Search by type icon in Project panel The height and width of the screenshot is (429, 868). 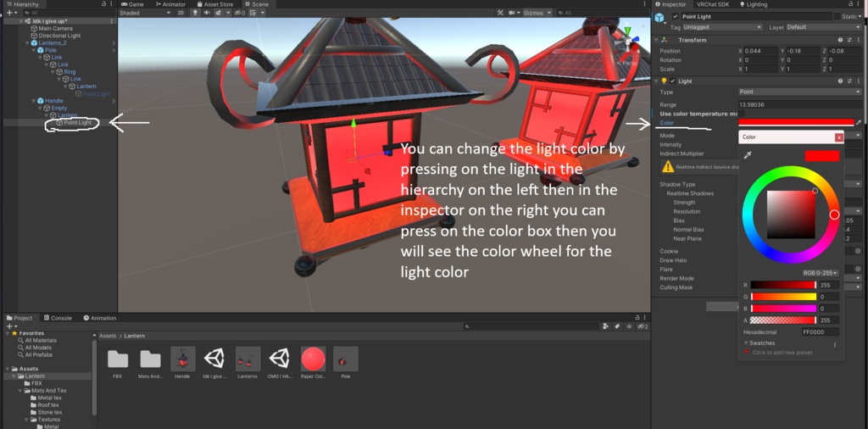pyautogui.click(x=606, y=326)
